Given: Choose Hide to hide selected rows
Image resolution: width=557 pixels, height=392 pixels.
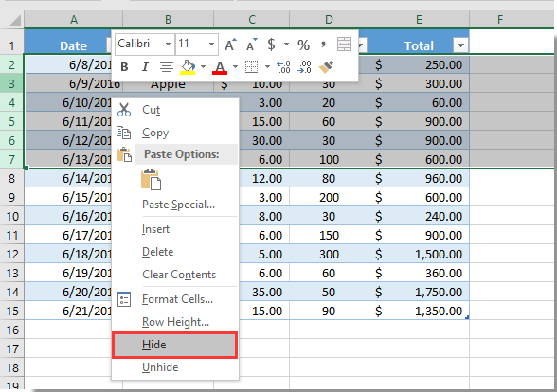Looking at the screenshot, I should pos(174,345).
